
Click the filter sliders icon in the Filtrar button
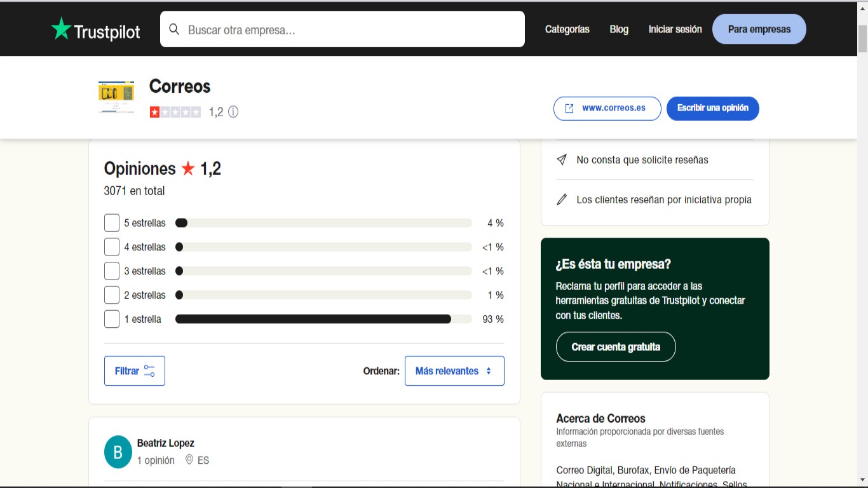[x=149, y=371]
